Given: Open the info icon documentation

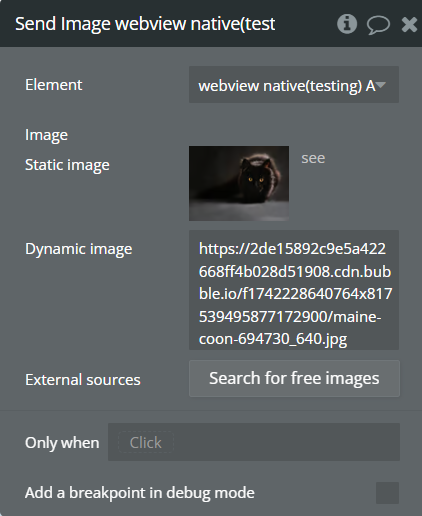Looking at the screenshot, I should coord(347,24).
